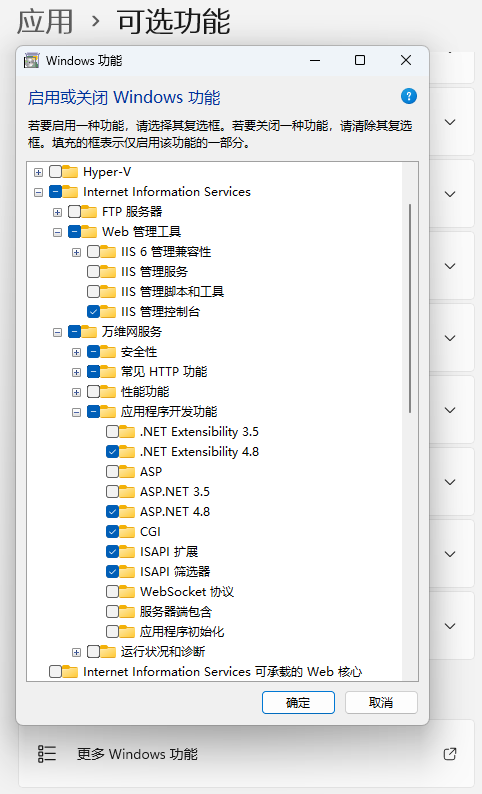Click the 确定 button

(x=298, y=702)
